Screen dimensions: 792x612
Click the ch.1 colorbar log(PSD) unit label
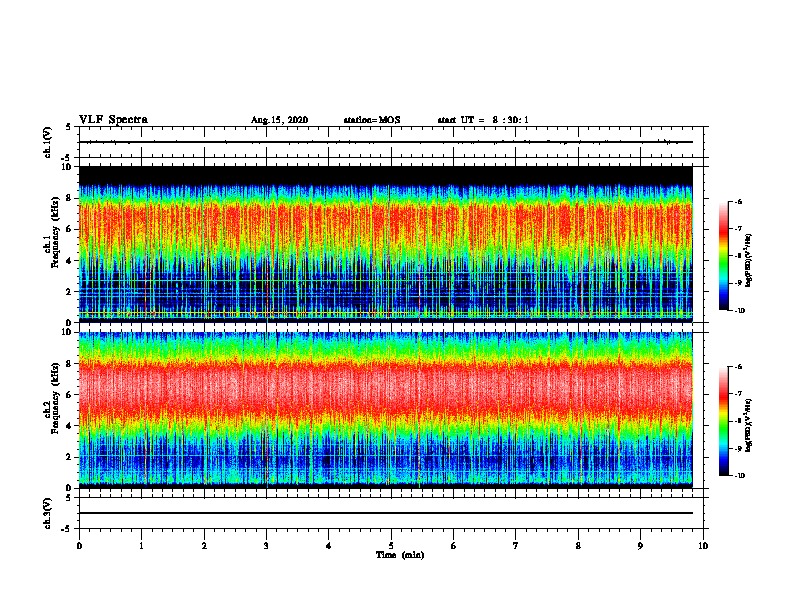pos(749,261)
